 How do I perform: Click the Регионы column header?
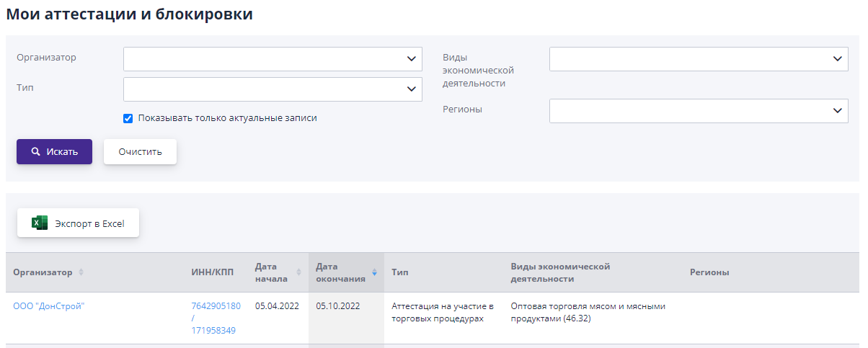point(709,272)
